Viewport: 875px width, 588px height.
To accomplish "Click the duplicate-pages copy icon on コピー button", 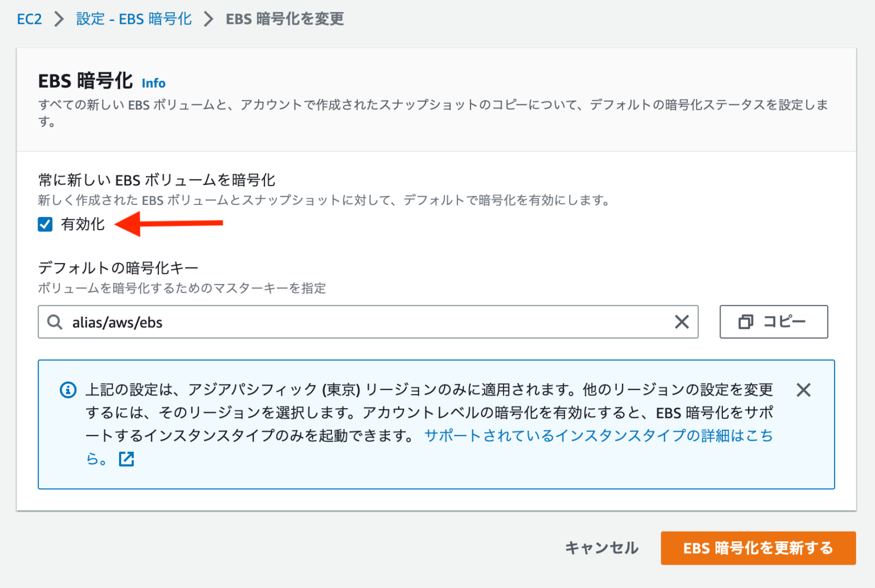I will (745, 322).
